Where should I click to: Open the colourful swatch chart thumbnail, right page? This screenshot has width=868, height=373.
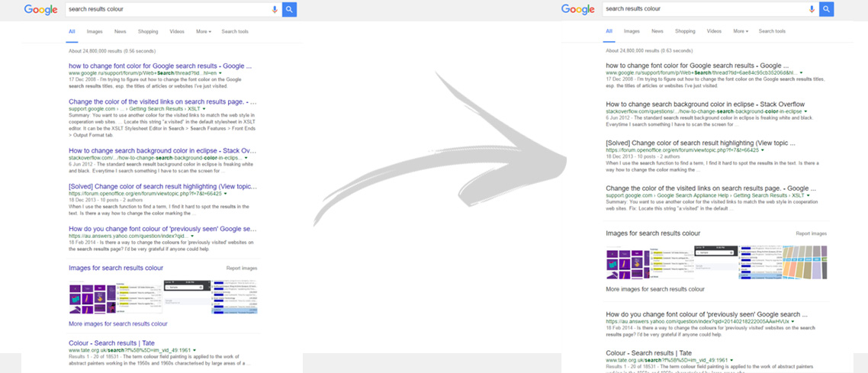tap(805, 263)
